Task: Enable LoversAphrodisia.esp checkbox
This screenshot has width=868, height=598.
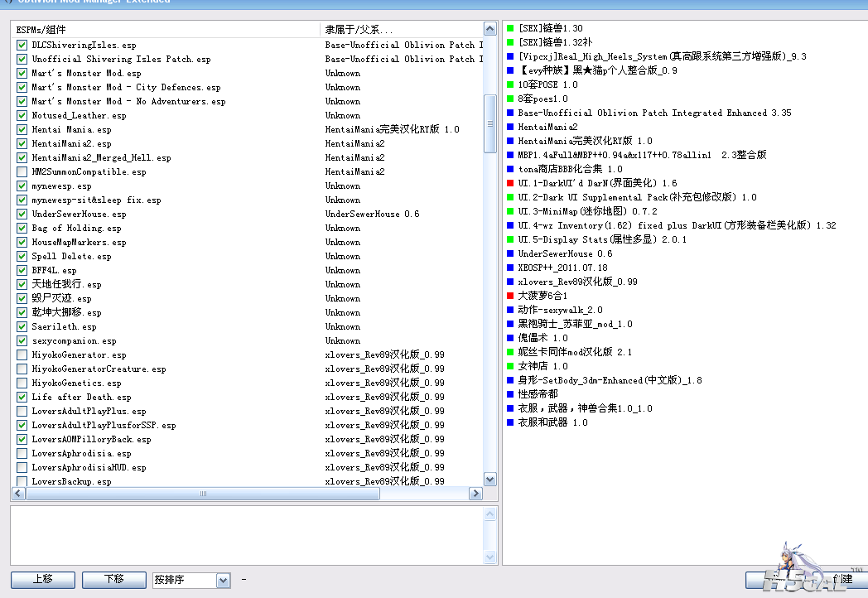Action: (22, 454)
